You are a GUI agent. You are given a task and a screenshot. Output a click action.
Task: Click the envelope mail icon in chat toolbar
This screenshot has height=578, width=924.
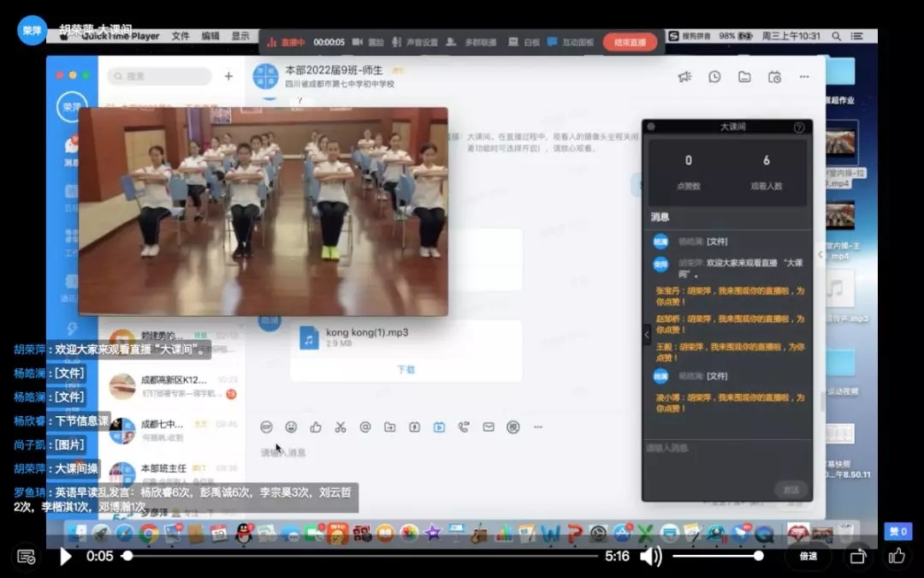(489, 426)
